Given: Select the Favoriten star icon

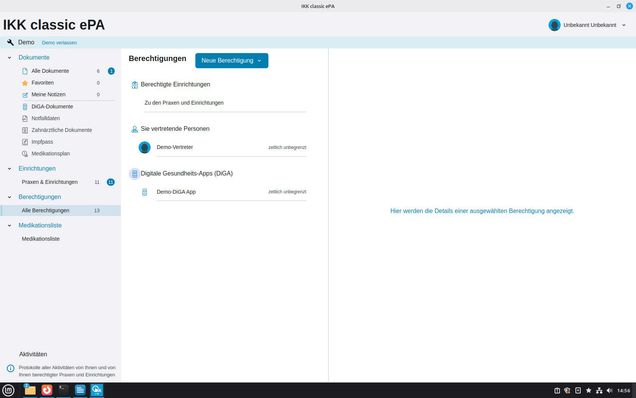Looking at the screenshot, I should 25,83.
